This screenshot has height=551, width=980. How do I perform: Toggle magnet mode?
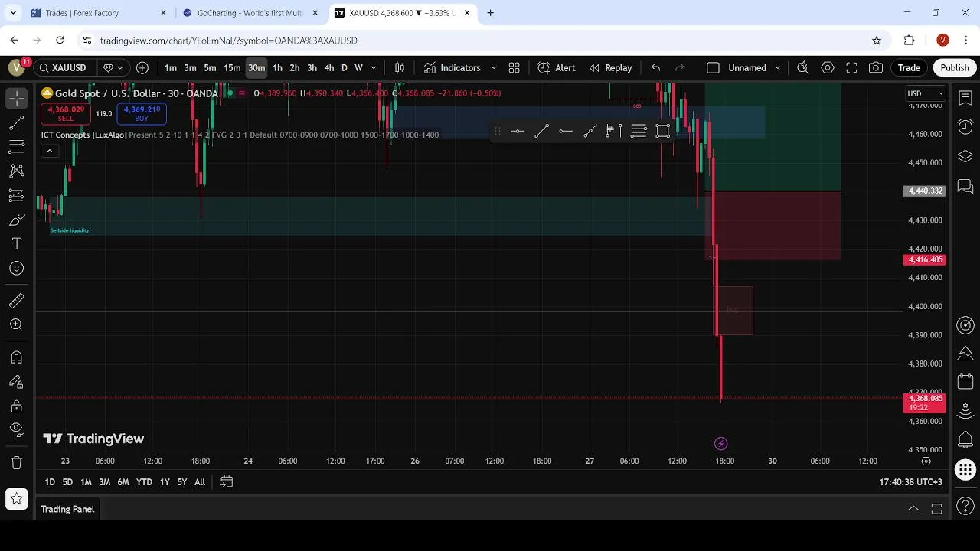pos(16,357)
